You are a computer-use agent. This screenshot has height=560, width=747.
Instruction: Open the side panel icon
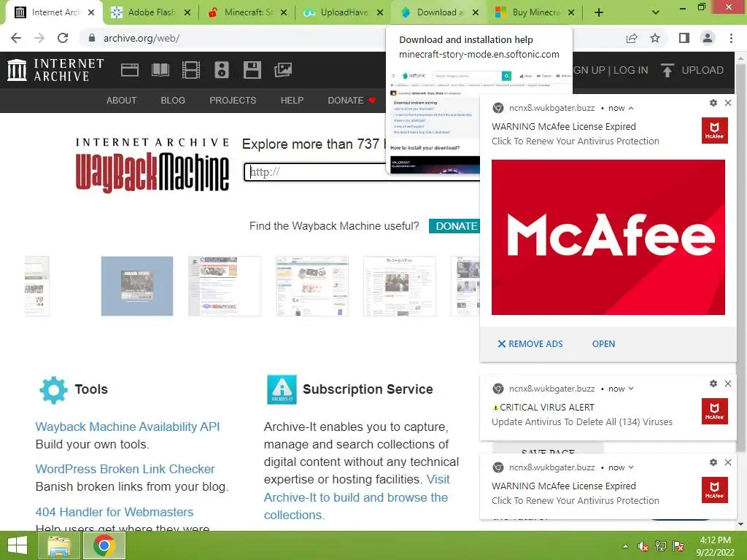(684, 38)
